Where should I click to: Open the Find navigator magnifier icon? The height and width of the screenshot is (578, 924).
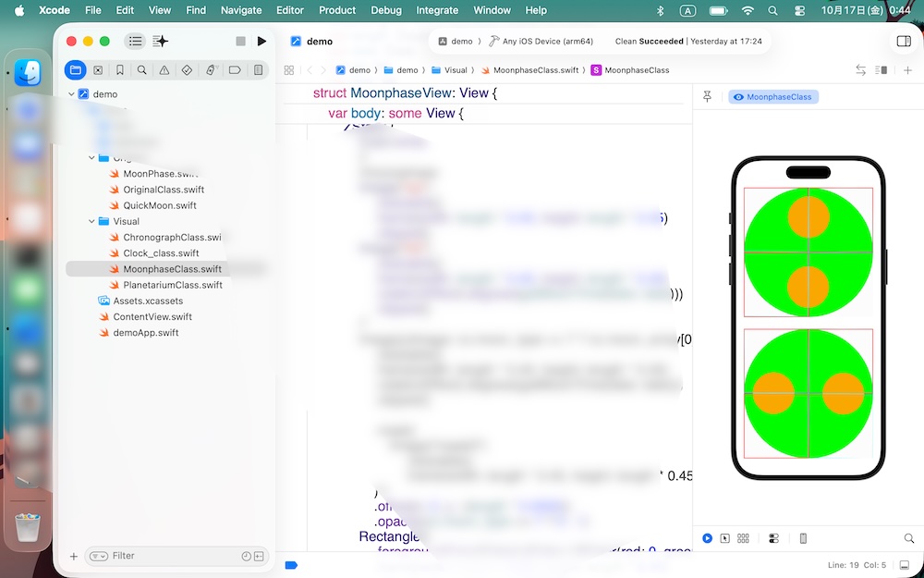(141, 70)
